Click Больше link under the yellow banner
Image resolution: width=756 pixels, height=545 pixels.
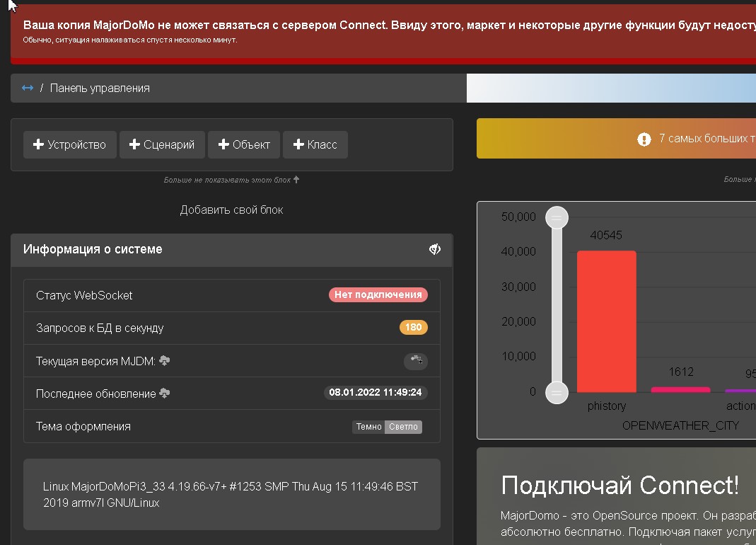point(740,179)
